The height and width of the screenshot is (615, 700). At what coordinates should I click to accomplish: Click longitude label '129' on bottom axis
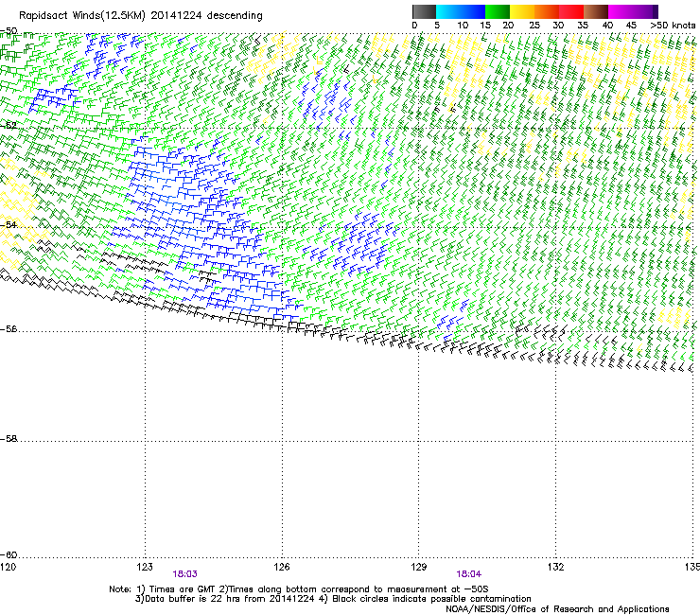[x=419, y=567]
